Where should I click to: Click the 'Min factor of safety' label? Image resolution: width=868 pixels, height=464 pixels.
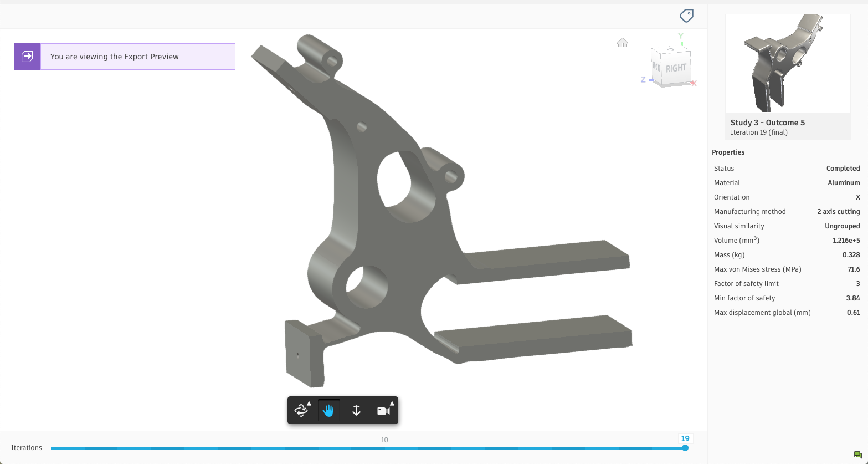point(744,298)
